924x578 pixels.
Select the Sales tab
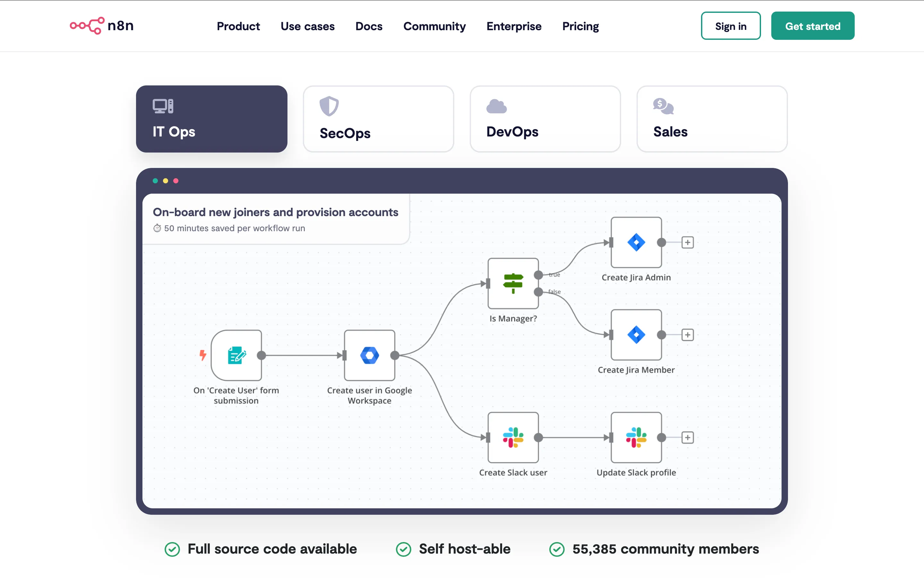coord(712,119)
